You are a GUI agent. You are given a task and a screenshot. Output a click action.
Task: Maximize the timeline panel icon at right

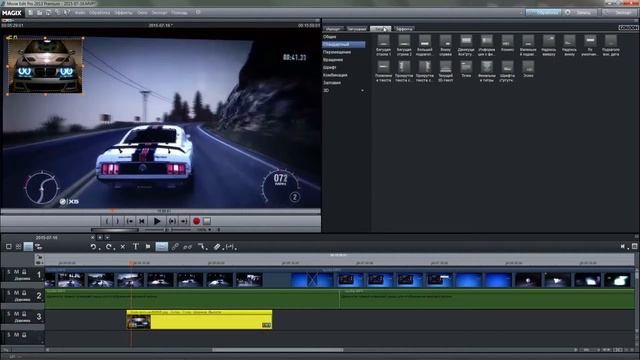pyautogui.click(x=635, y=246)
